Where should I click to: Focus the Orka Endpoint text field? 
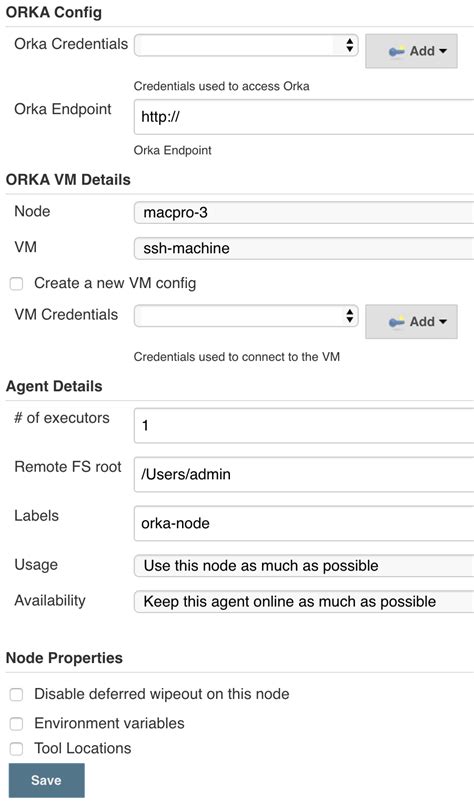click(x=304, y=117)
